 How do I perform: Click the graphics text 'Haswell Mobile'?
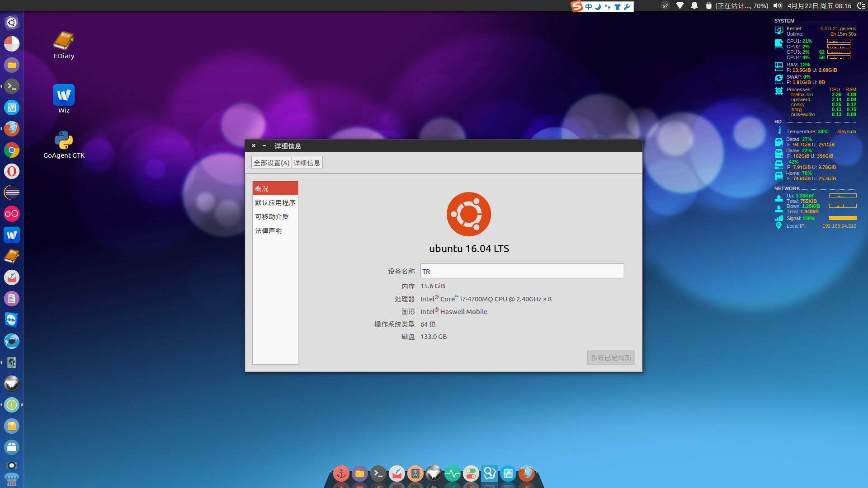click(x=464, y=312)
